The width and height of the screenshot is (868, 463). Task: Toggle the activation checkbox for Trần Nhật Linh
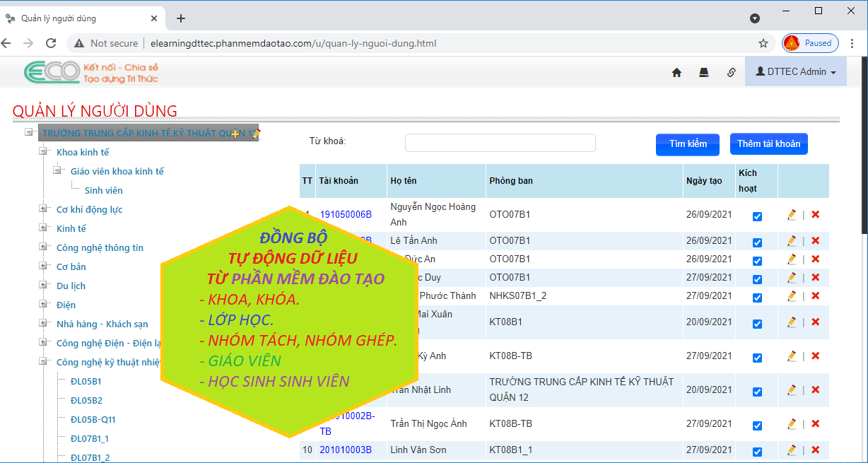pos(757,392)
